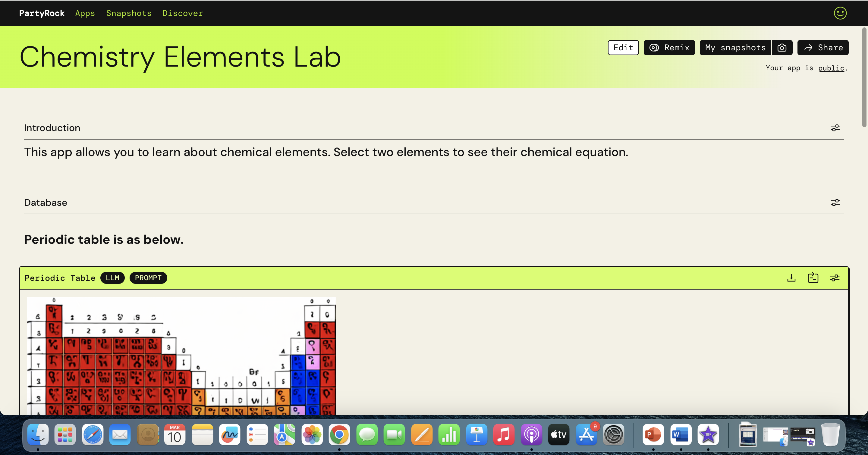Click the generated periodic table image
The height and width of the screenshot is (455, 868).
(181, 355)
